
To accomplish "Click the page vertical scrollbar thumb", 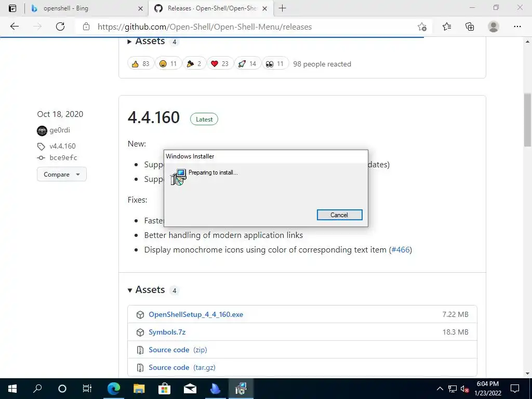I will [x=527, y=120].
